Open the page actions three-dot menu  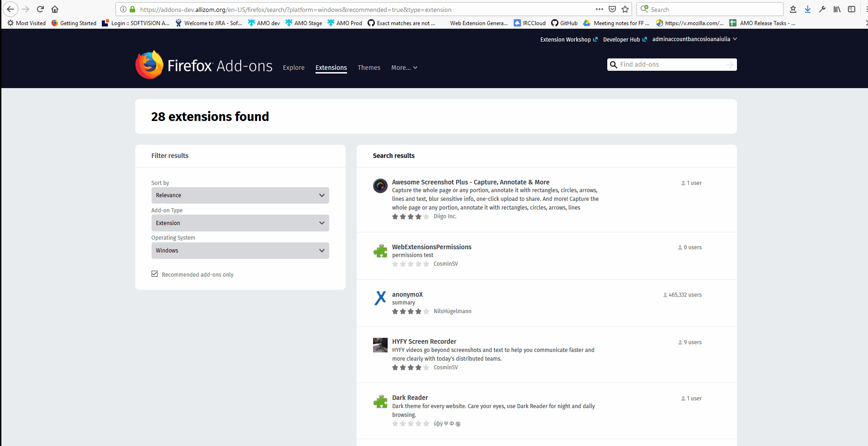pos(600,9)
